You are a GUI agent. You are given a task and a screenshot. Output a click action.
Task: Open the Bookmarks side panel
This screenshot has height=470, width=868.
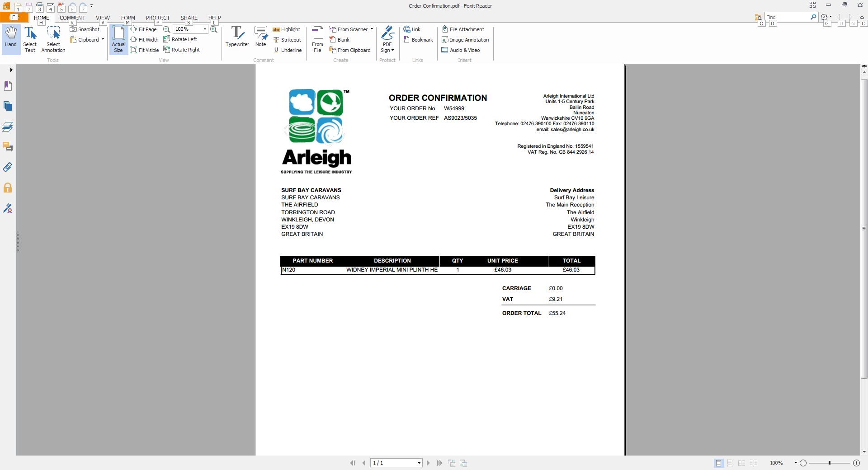[8, 86]
